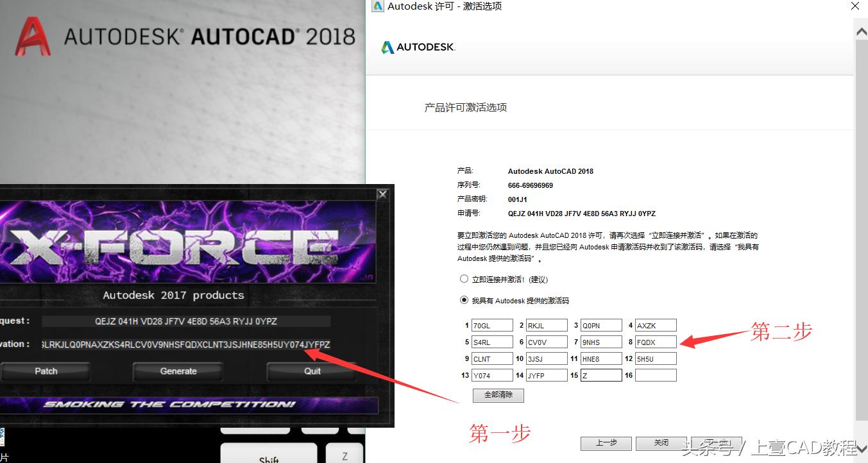Click the 上一步 button
The height and width of the screenshot is (463, 868).
pyautogui.click(x=606, y=443)
